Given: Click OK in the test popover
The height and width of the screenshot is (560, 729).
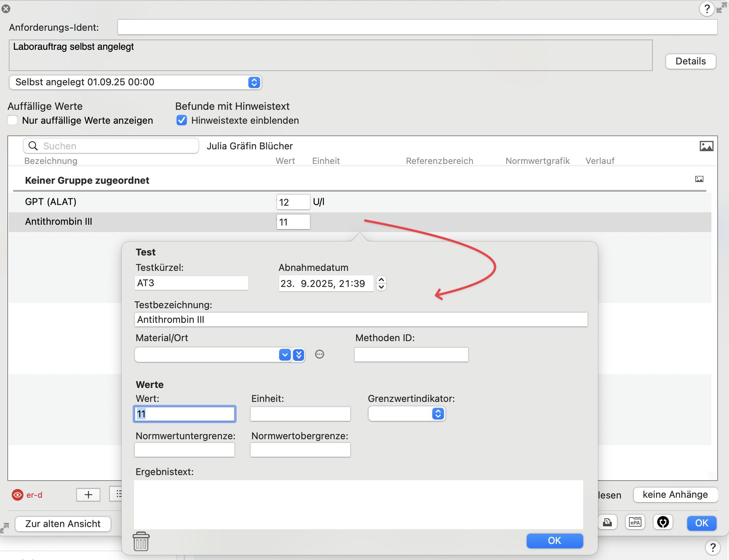Looking at the screenshot, I should pyautogui.click(x=554, y=541).
